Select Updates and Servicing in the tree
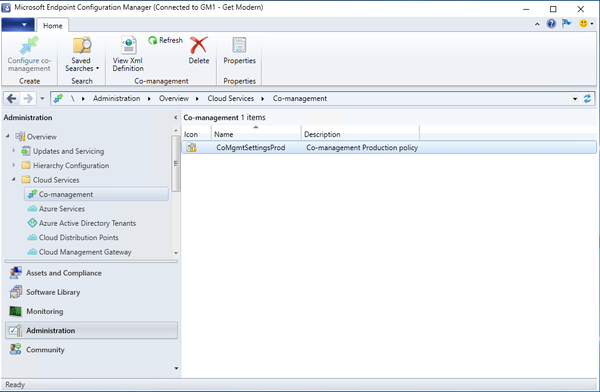 click(x=63, y=151)
